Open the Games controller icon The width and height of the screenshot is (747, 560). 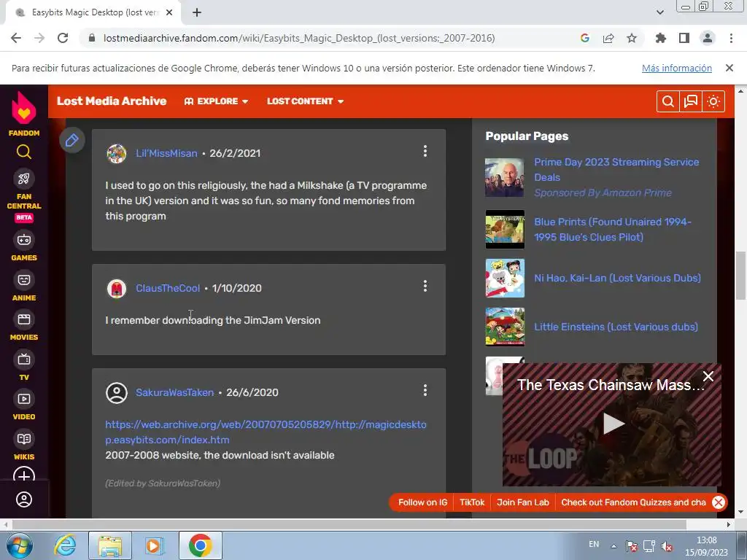pyautogui.click(x=24, y=239)
